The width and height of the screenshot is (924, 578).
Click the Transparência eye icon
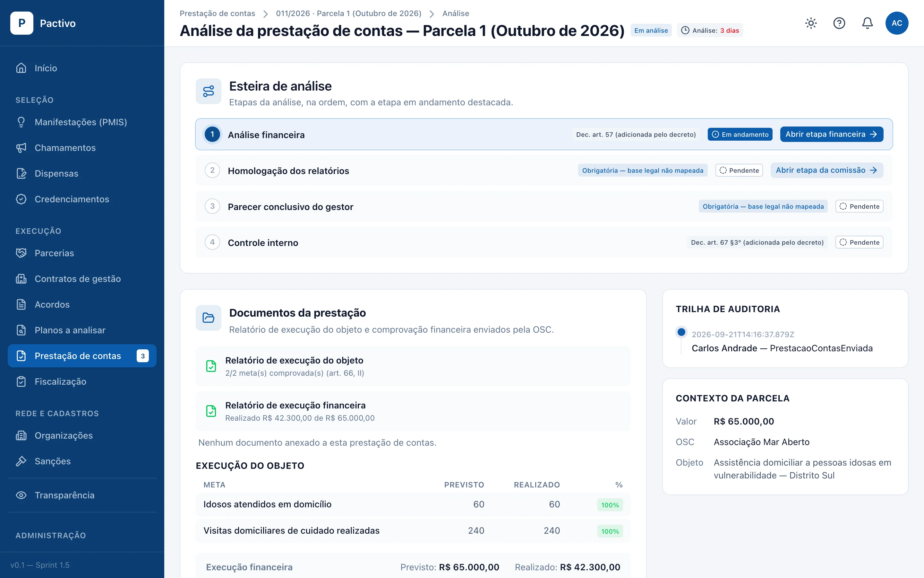21,495
